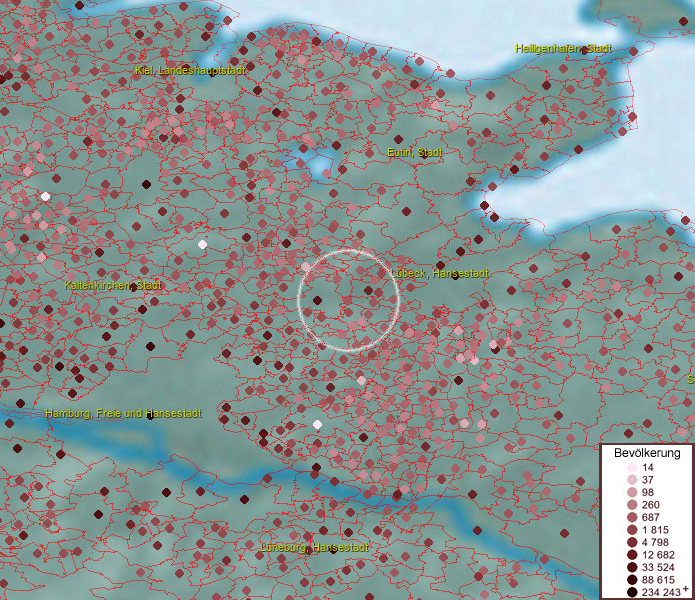Click the legend value text 687
695x600 pixels.
(x=651, y=518)
